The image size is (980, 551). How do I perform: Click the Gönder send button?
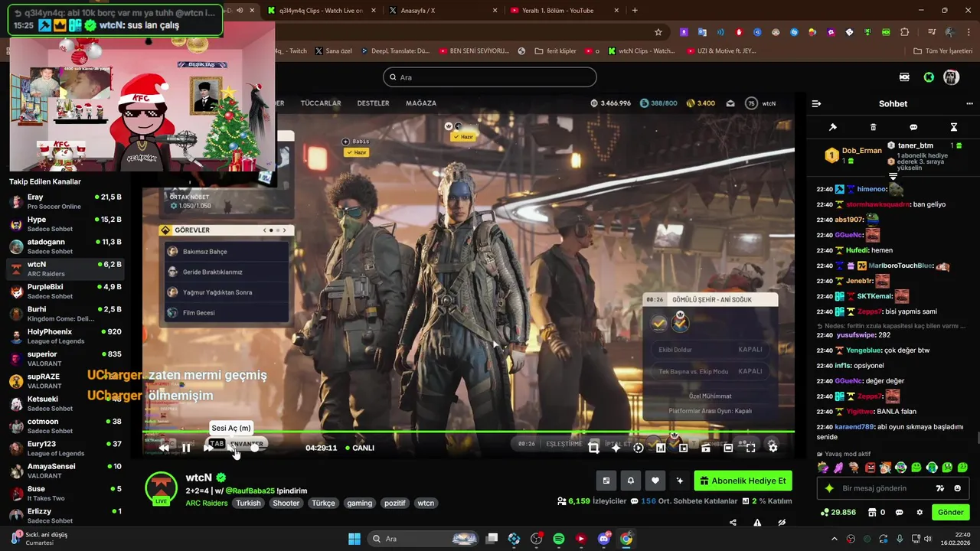point(951,512)
